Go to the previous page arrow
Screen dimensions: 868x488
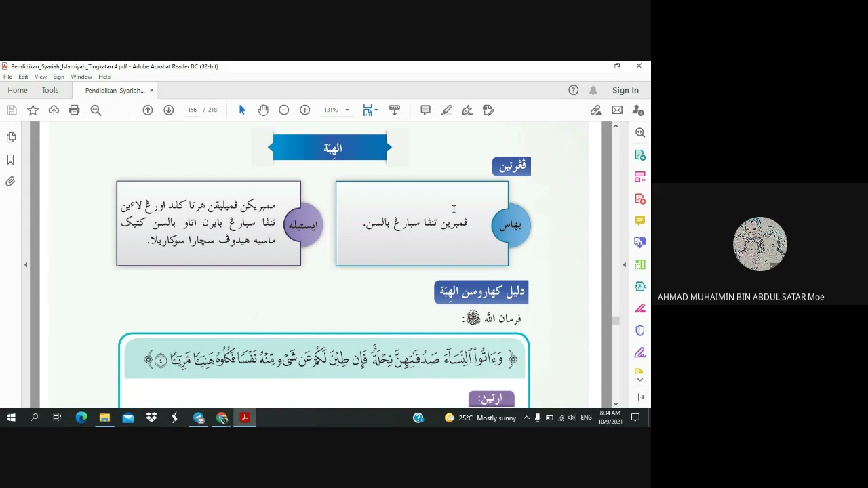148,110
